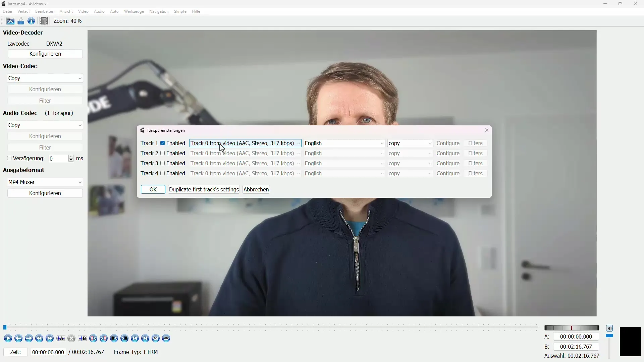Enable Track 3 by checking its checkbox
The image size is (644, 362).
click(x=163, y=163)
